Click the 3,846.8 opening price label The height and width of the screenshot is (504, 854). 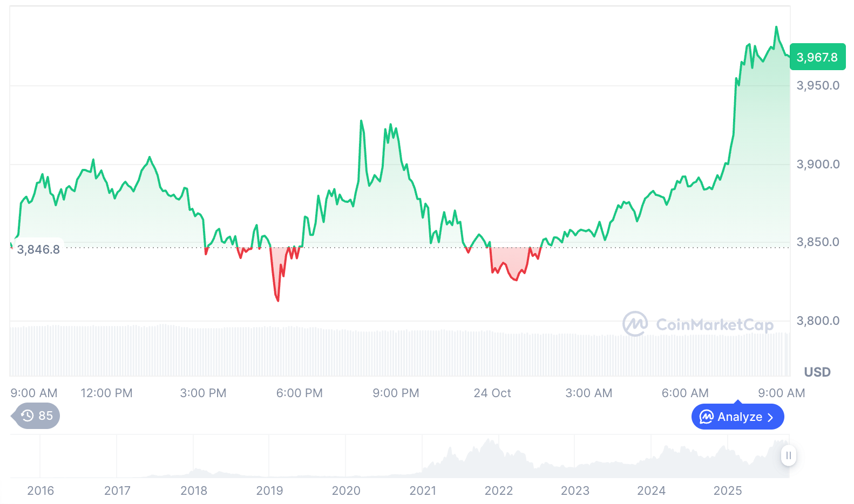click(x=38, y=249)
